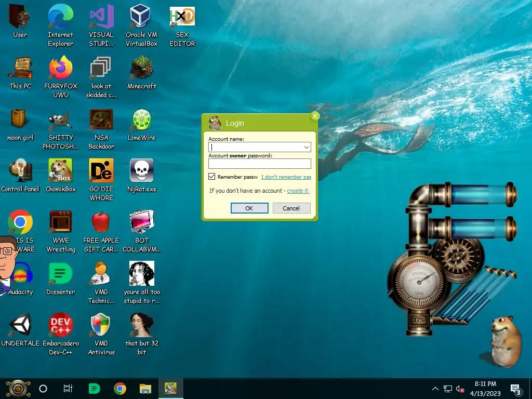Viewport: 532px width, 399px height.
Task: Open the De GO DIE icon
Action: tap(101, 180)
